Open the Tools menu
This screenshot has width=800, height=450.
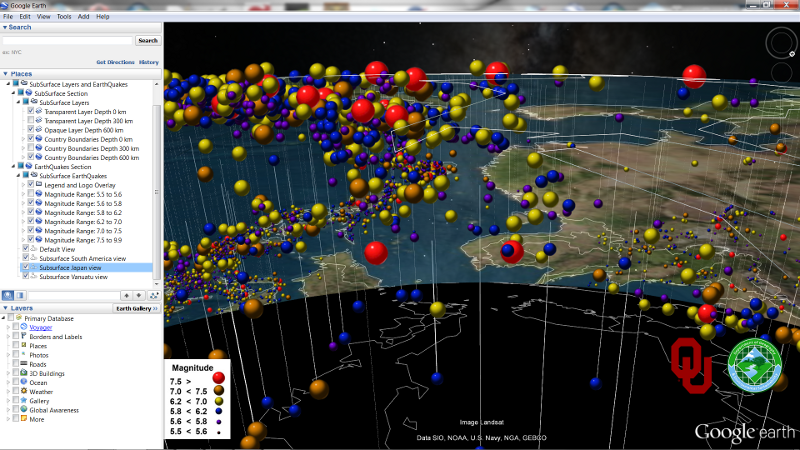64,16
